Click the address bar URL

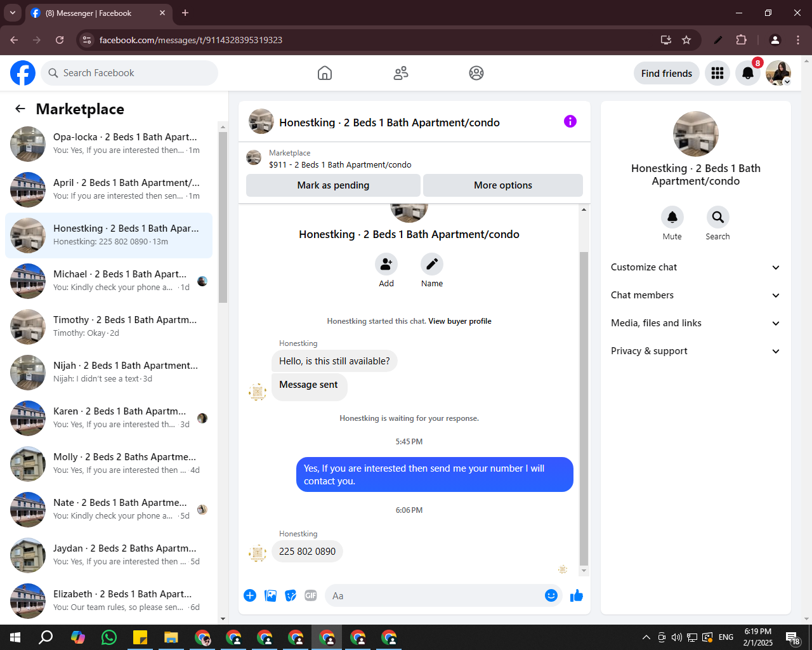tap(191, 40)
